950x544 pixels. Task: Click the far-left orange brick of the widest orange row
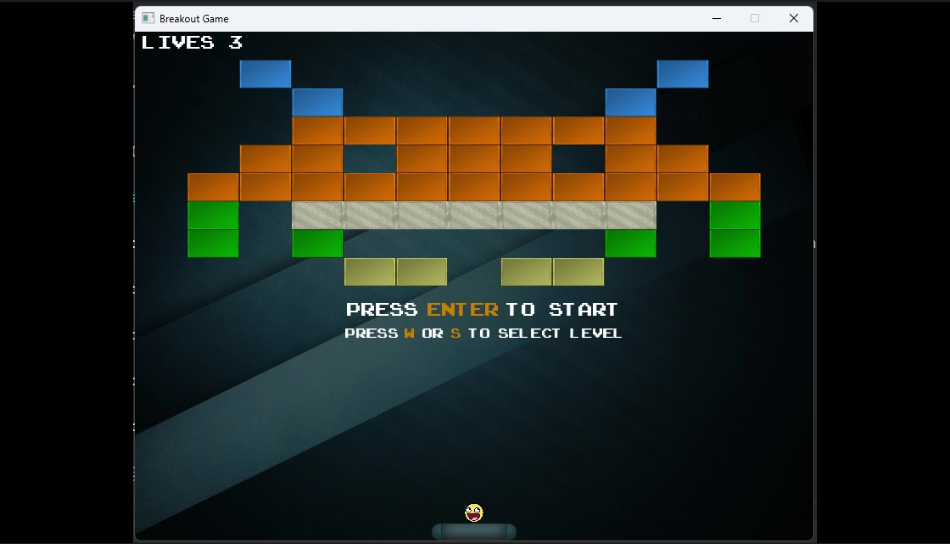tap(213, 187)
